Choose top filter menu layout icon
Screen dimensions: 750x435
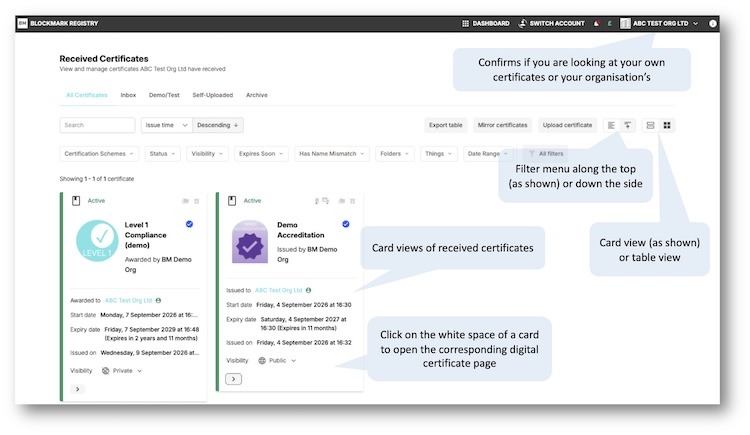[628, 125]
